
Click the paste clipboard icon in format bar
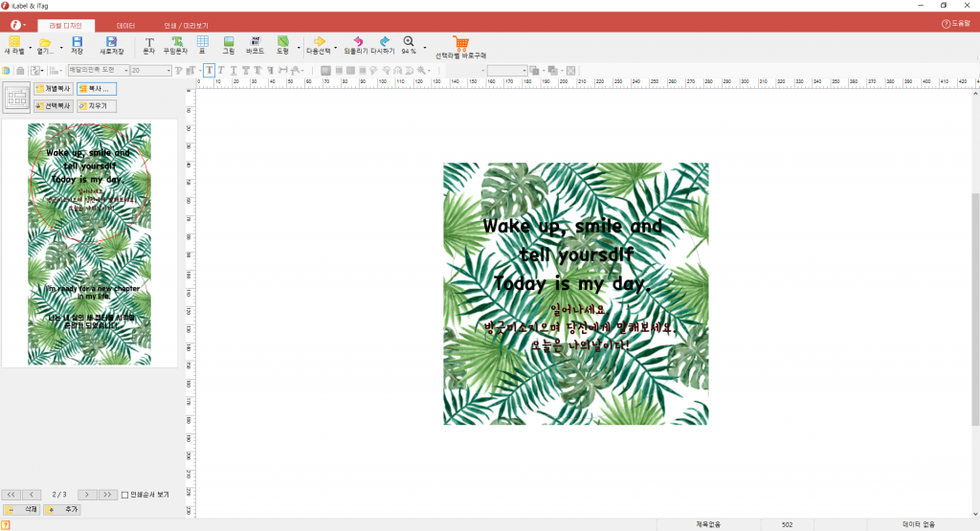click(7, 71)
